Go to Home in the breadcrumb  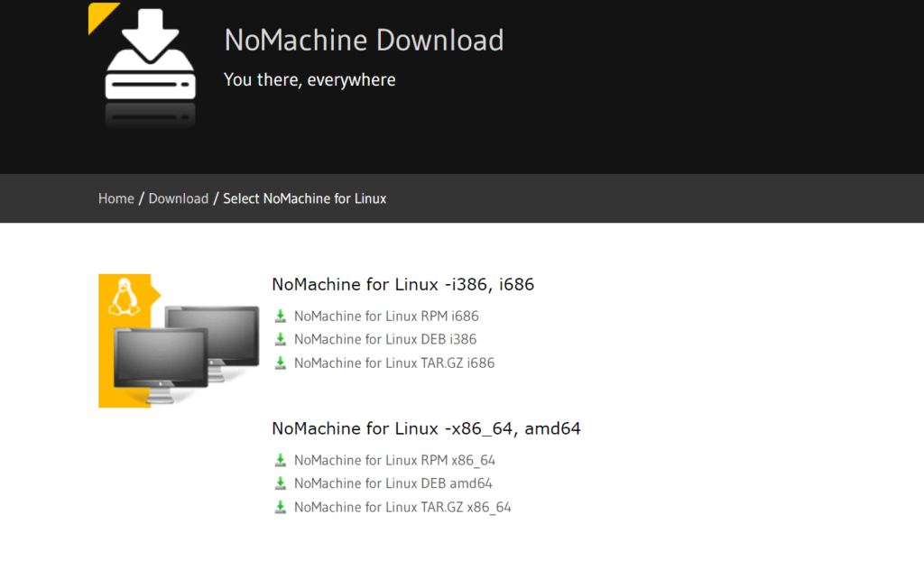pyautogui.click(x=116, y=198)
